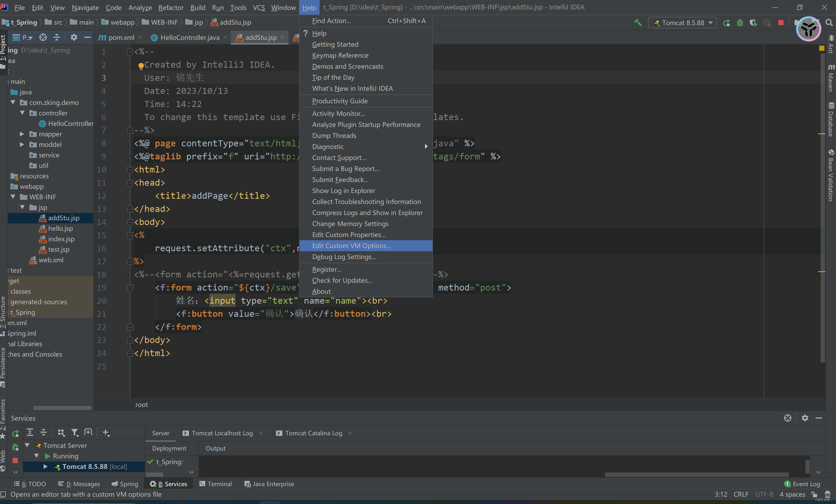Collapse the controller package tree node
The width and height of the screenshot is (836, 504).
tap(22, 113)
